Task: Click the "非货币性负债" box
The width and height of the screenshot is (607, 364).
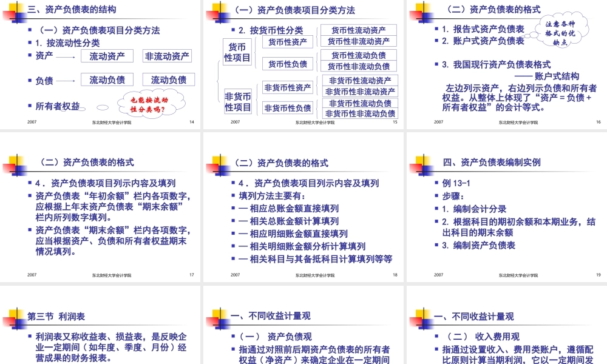Action: [288, 107]
